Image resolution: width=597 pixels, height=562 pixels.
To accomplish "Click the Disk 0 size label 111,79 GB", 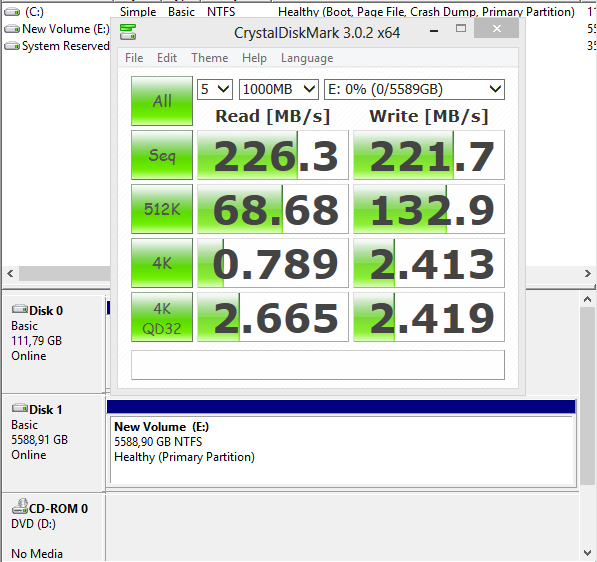I will [x=37, y=341].
